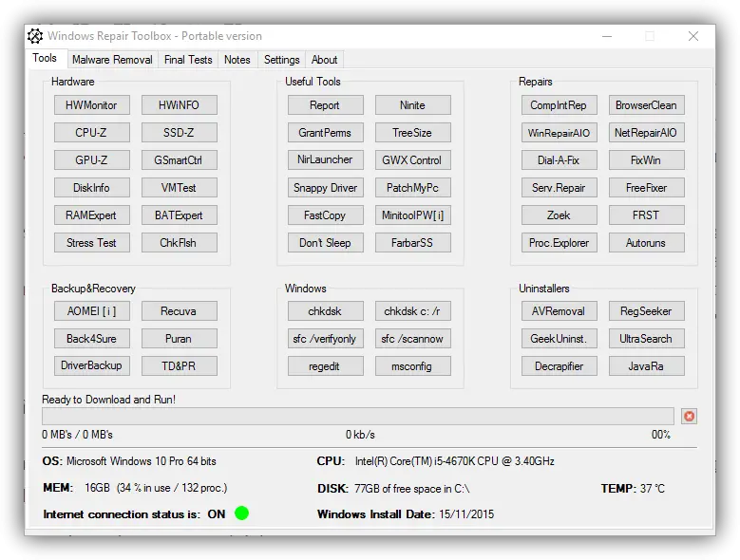This screenshot has height=560, width=740.
Task: Start Snappy Driver
Action: (x=325, y=188)
